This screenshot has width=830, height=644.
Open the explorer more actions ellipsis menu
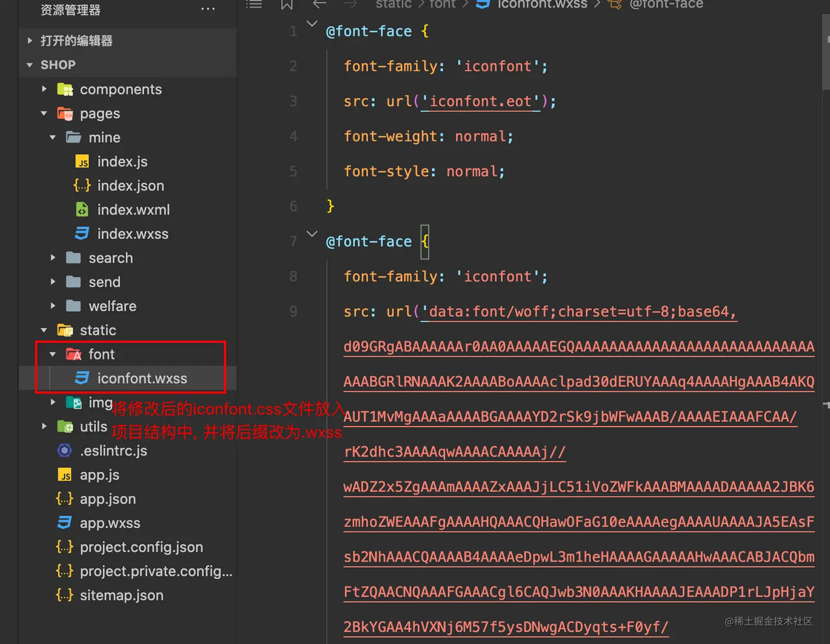click(208, 9)
